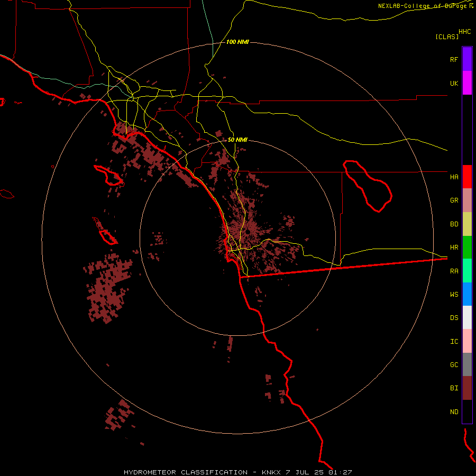Click the GC legend label
Viewport: 476px width, 476px height.
[454, 365]
